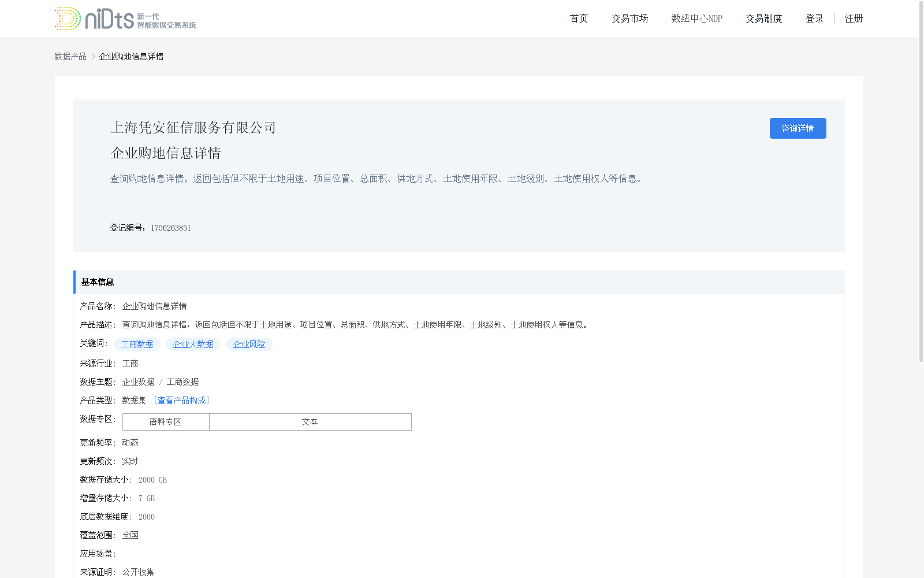Click the 基本信息 section header
Screen dimensions: 924x578
tap(459, 282)
